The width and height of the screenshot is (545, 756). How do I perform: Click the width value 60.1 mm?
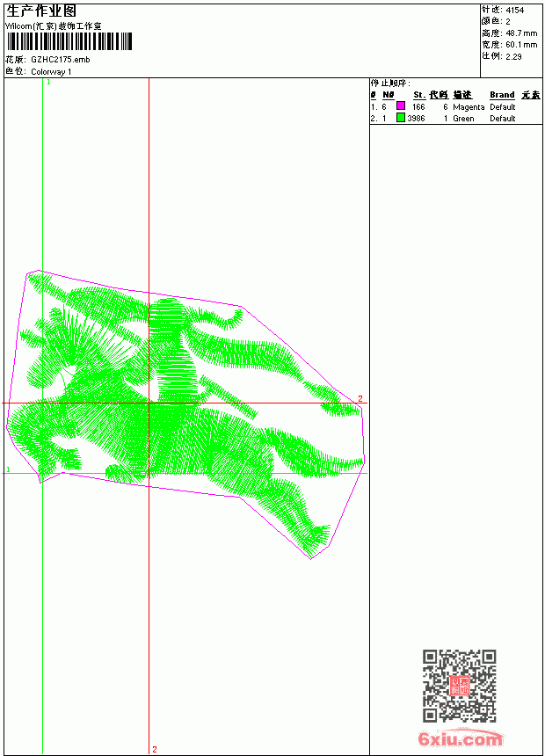click(521, 45)
